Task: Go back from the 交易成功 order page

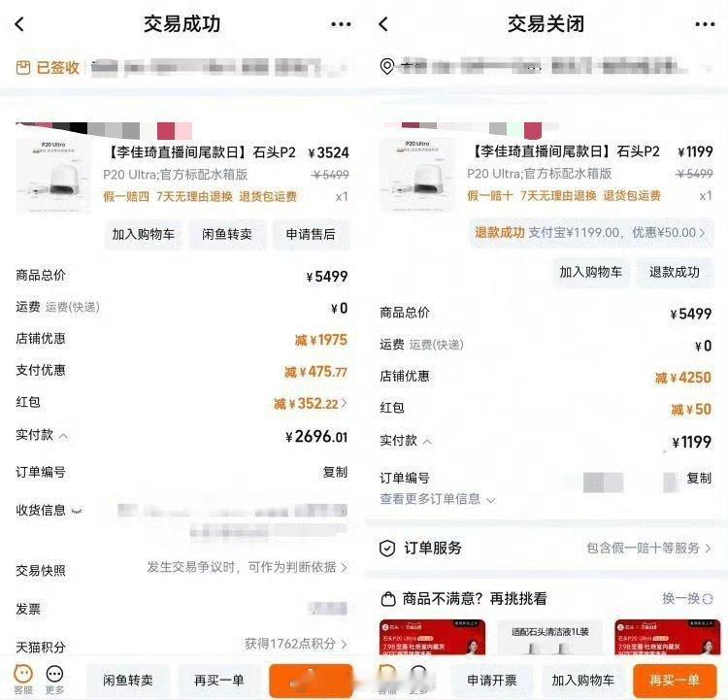Action: tap(19, 24)
